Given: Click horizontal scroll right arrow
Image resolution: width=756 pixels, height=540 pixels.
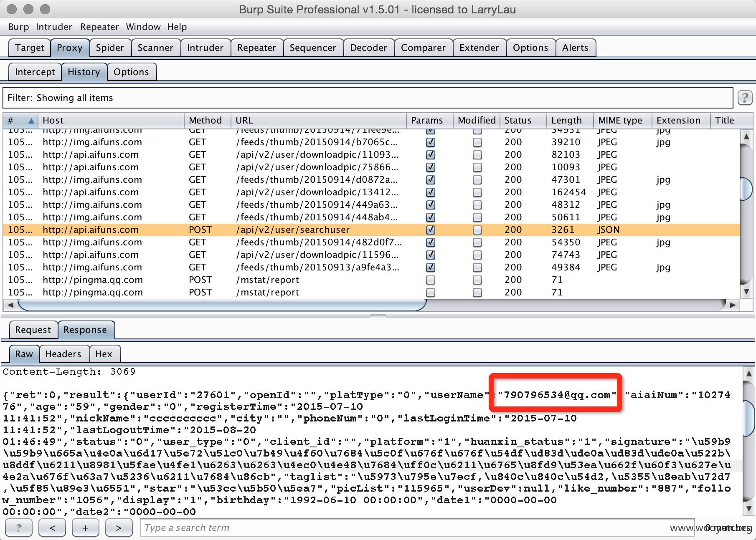Looking at the screenshot, I should (x=733, y=305).
